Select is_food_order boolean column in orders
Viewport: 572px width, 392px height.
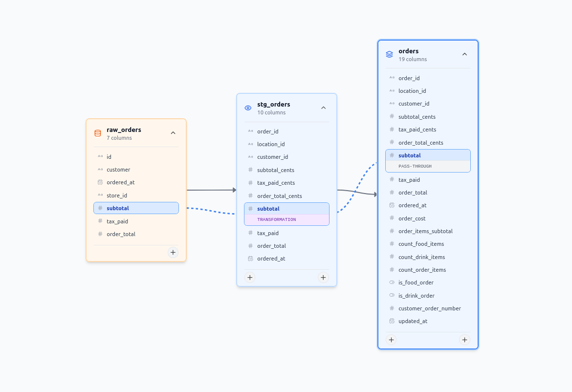[x=416, y=283]
